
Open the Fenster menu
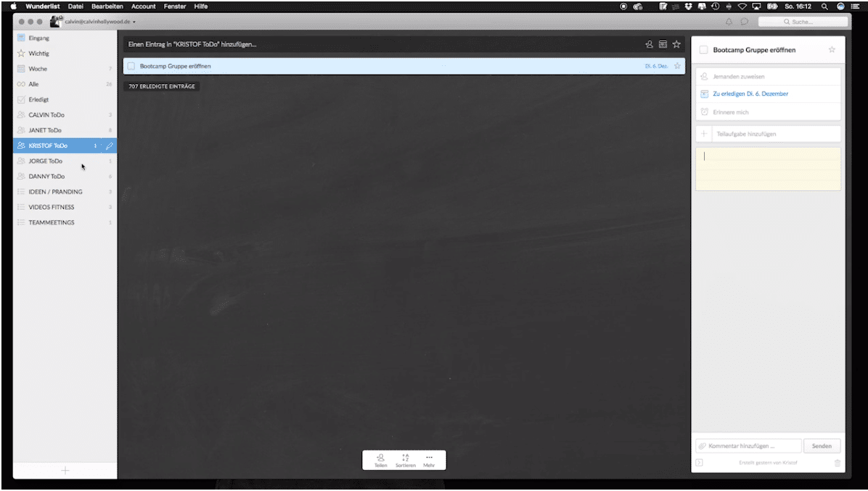click(x=175, y=6)
